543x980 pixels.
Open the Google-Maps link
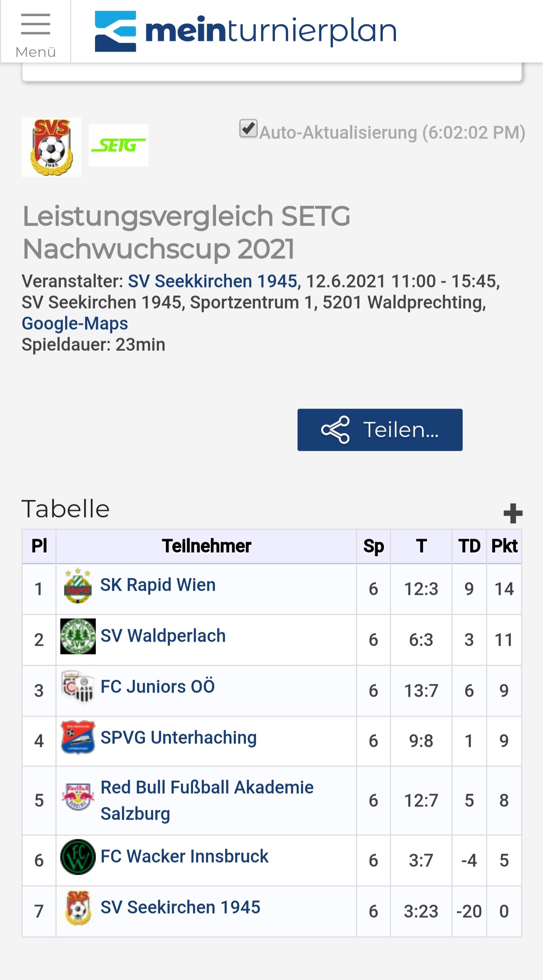[75, 323]
